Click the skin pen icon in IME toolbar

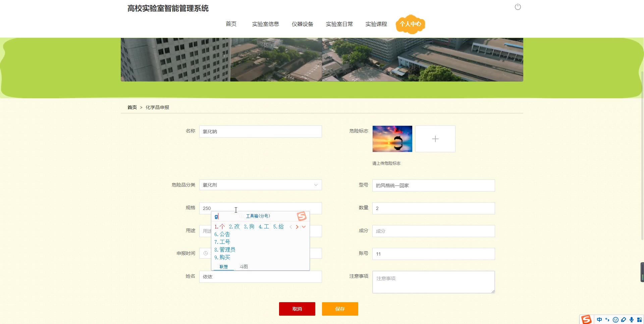[624, 320]
